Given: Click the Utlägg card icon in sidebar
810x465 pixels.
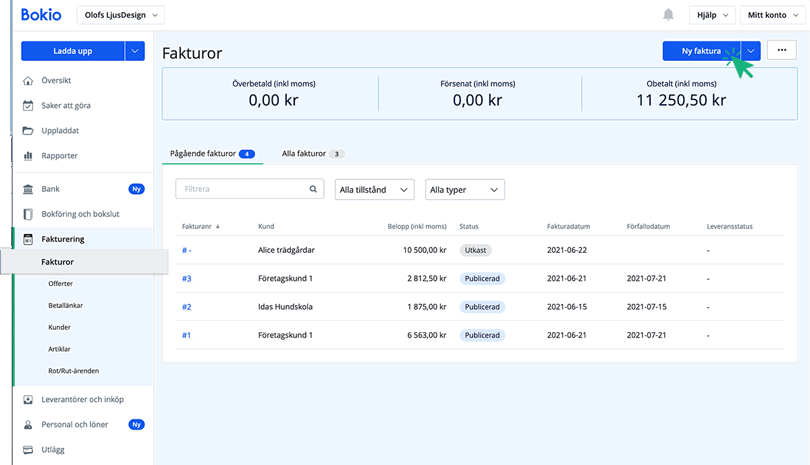Looking at the screenshot, I should tap(28, 450).
